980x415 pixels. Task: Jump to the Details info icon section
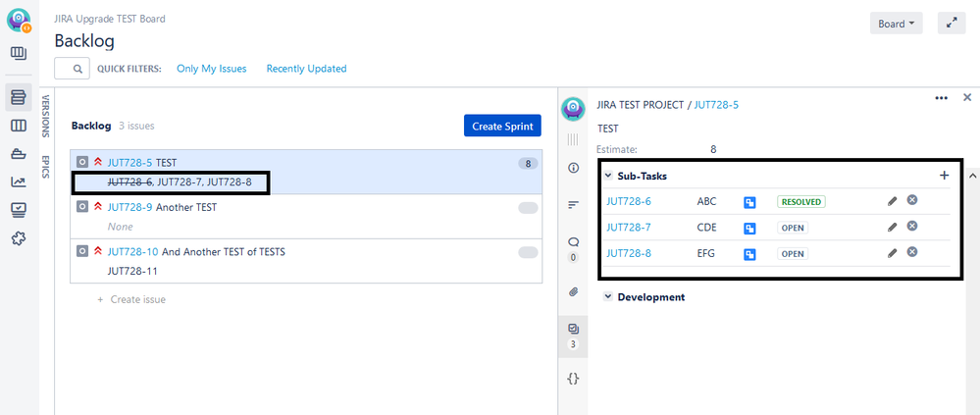point(573,168)
